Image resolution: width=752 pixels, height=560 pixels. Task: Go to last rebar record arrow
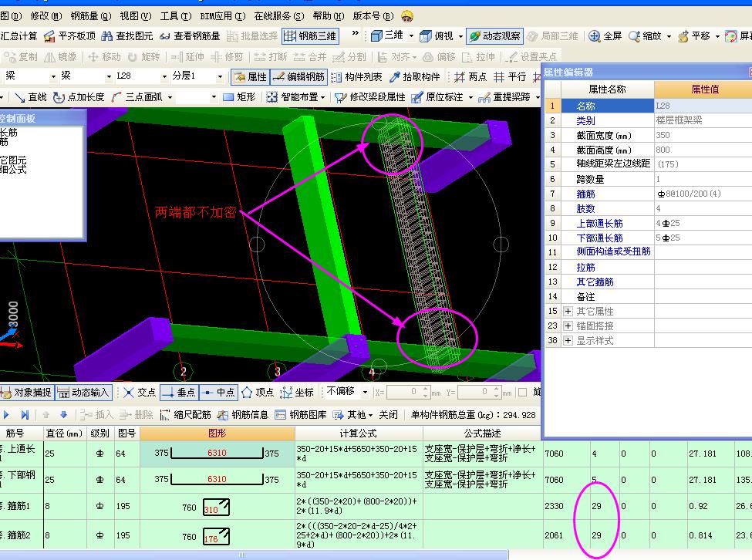(x=25, y=415)
